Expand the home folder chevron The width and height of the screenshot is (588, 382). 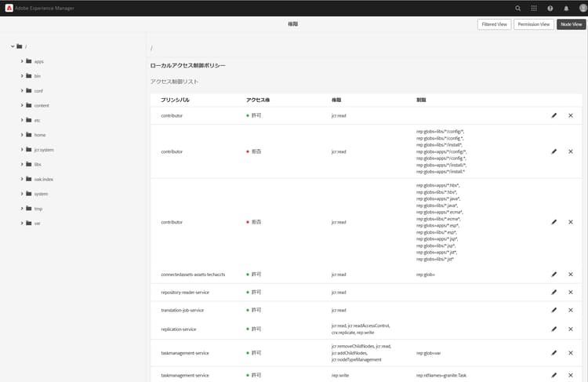pos(22,135)
